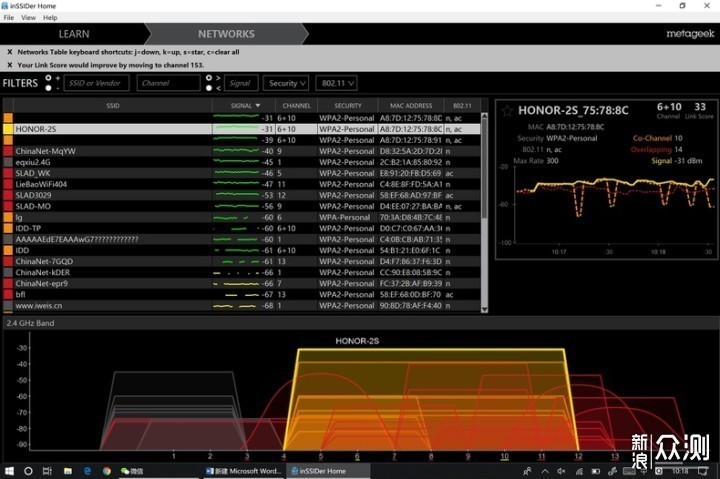Open Chrome from taskbar

click(107, 471)
